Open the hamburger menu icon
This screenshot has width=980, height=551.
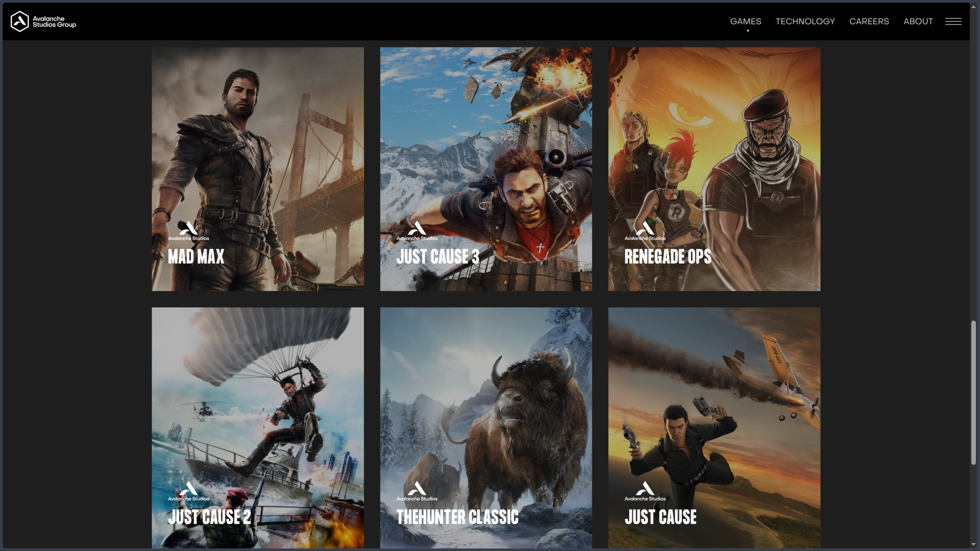pos(953,21)
